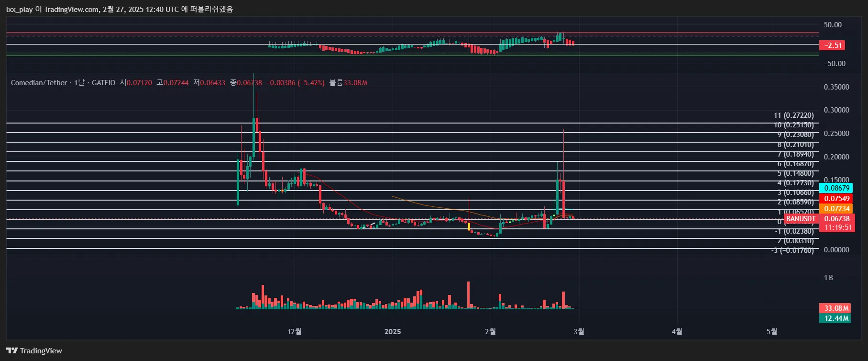Screen dimensions: 868x361
Task: Click level label 8 (0.21010)
Action: point(795,145)
